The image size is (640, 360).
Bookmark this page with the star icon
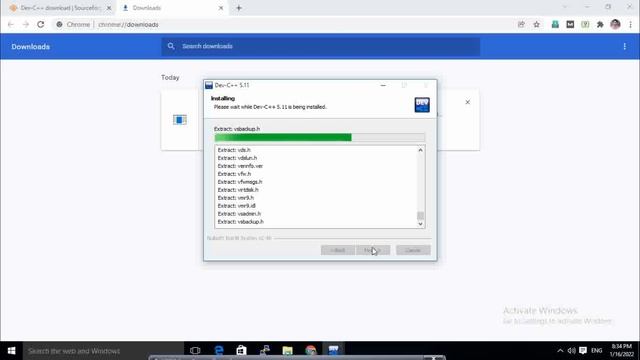click(536, 24)
